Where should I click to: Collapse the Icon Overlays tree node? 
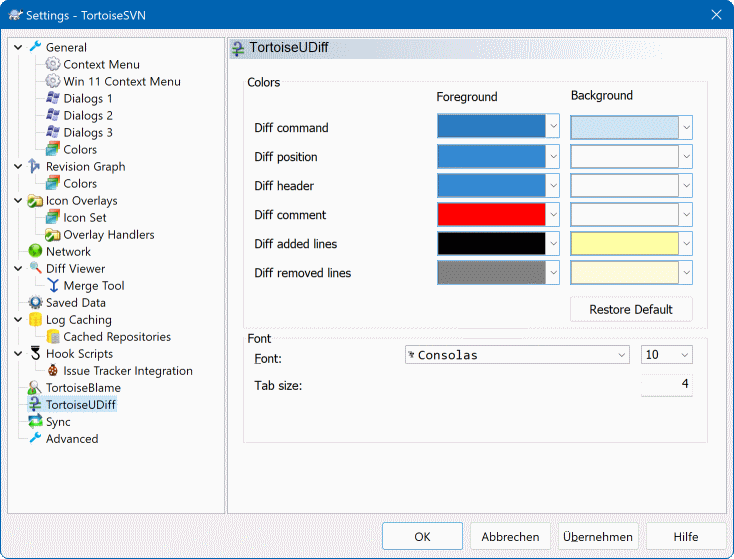pyautogui.click(x=18, y=201)
